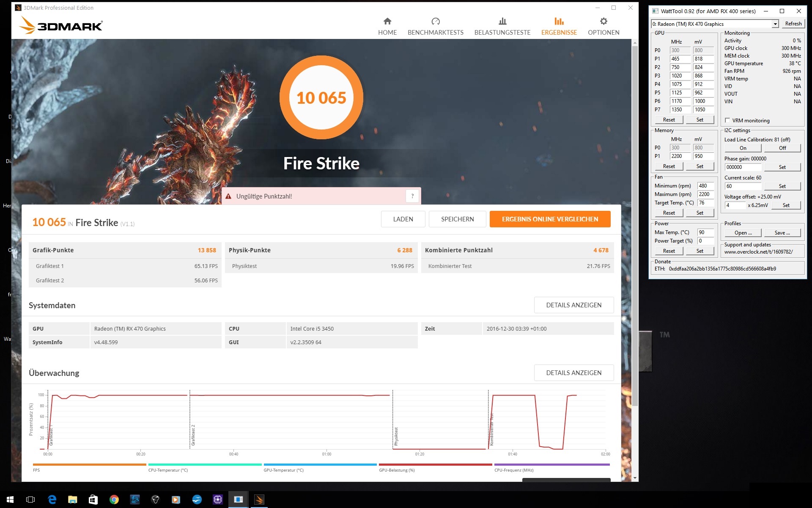
Task: Turn Load Line Calibration On
Action: coord(743,148)
